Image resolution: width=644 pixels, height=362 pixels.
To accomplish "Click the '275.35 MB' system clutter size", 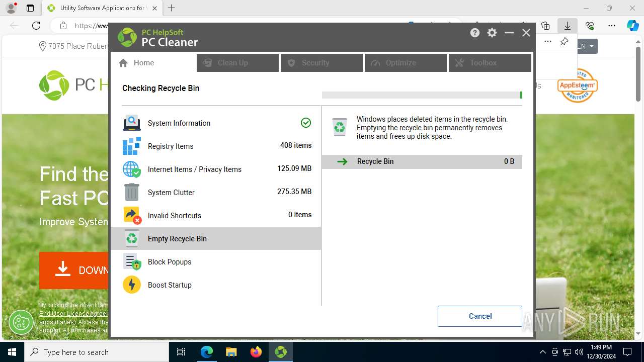I will pos(294,192).
